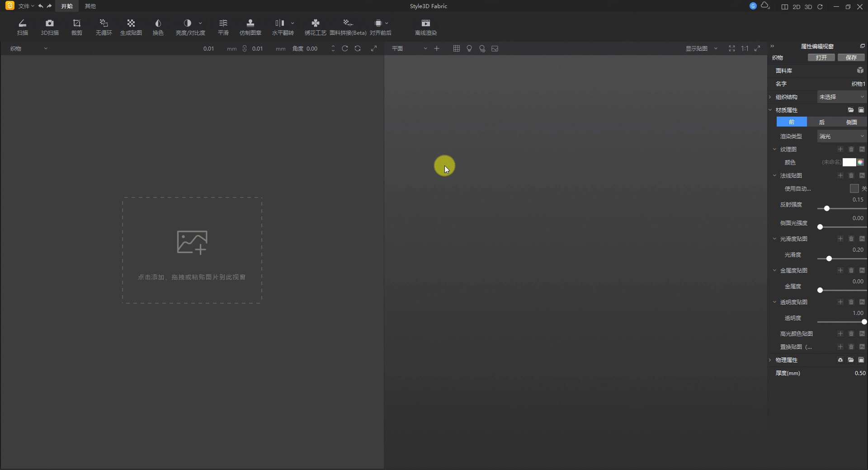Click the 仿制图章 clone stamp tool

click(250, 27)
